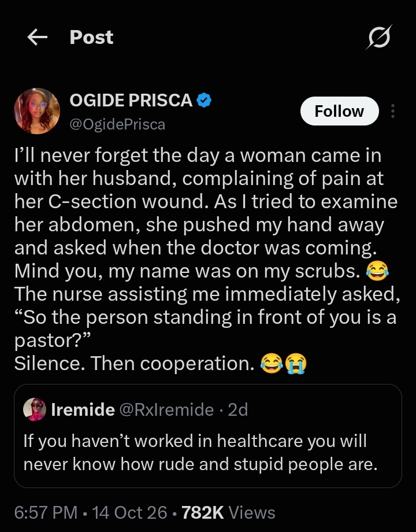
Task: Tap the Post header title
Action: click(x=91, y=37)
